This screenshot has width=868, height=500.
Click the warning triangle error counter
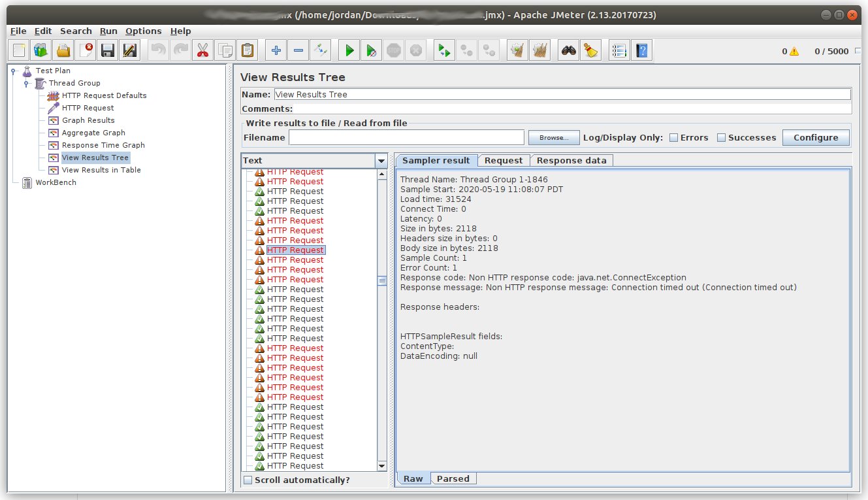tap(794, 51)
